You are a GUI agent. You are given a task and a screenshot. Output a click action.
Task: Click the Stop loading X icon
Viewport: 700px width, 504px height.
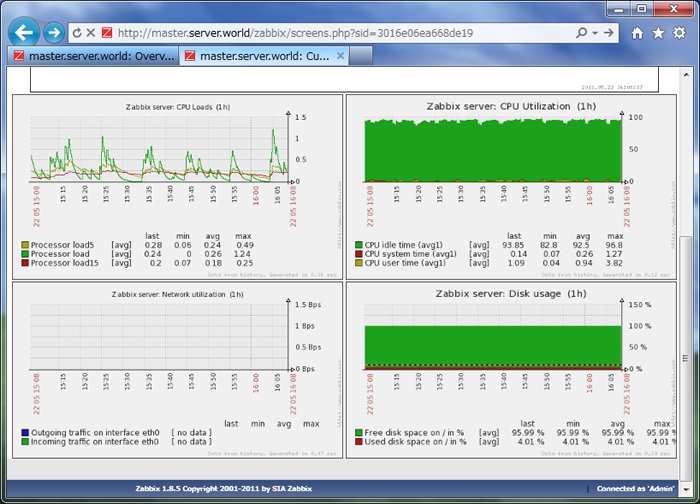click(x=90, y=33)
